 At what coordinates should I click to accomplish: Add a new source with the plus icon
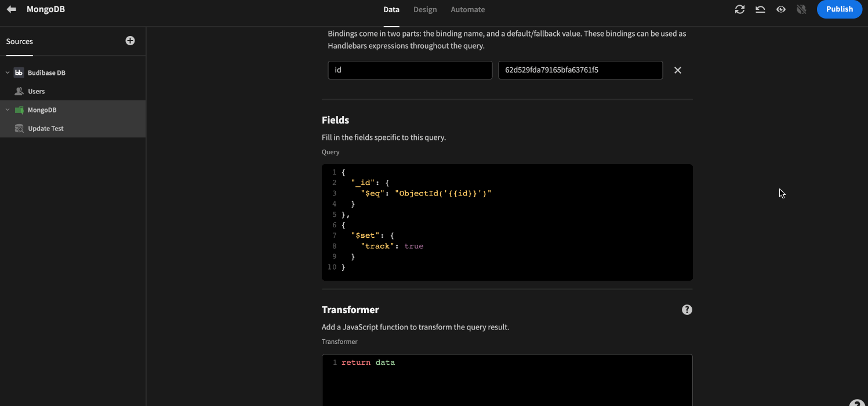[x=130, y=41]
